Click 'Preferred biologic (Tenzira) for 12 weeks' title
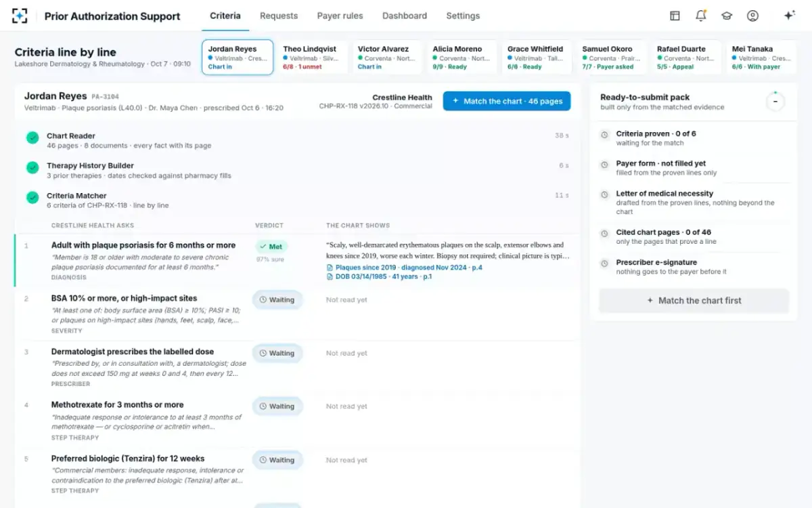 (x=128, y=459)
